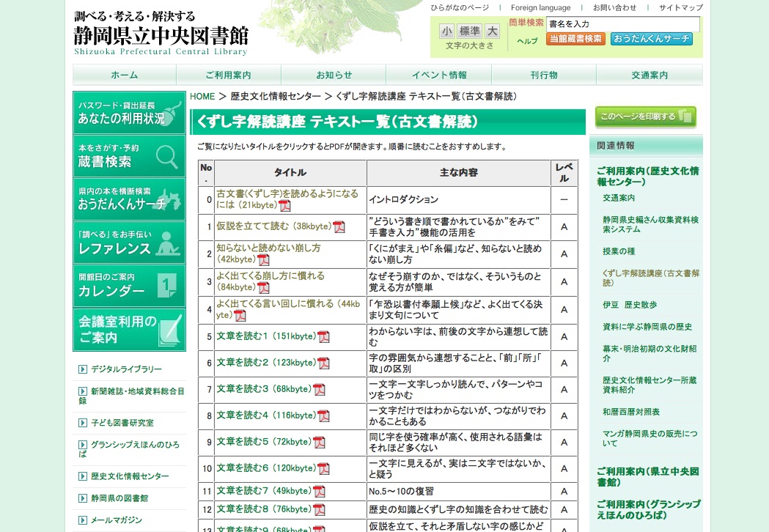Click PDF icon beside 文章を読む1

pos(323,337)
